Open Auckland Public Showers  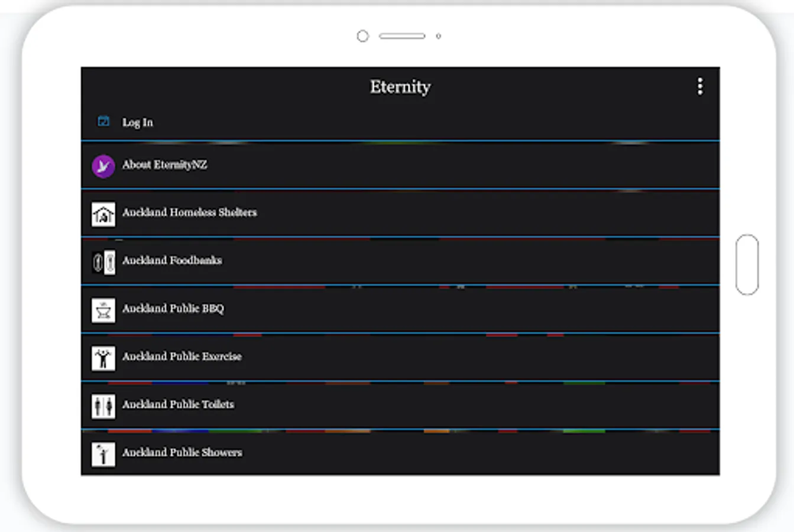(400, 453)
